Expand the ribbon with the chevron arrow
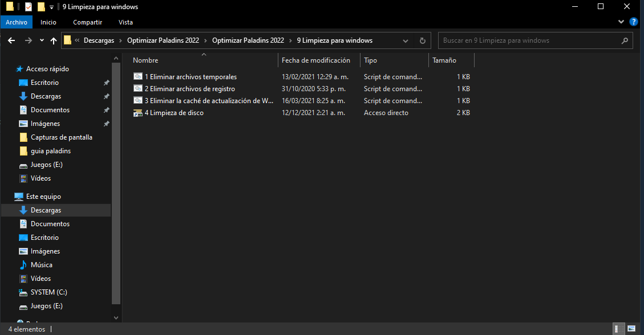The height and width of the screenshot is (335, 644). (x=621, y=22)
